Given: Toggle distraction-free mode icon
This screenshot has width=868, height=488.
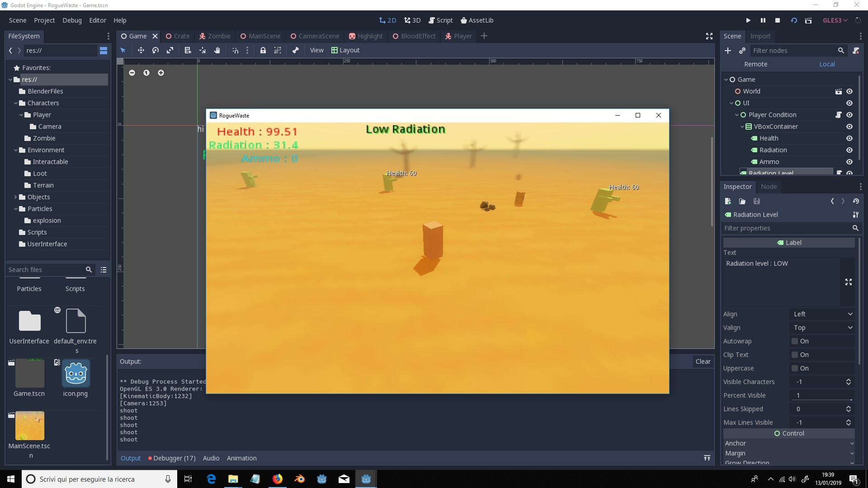Looking at the screenshot, I should 709,36.
